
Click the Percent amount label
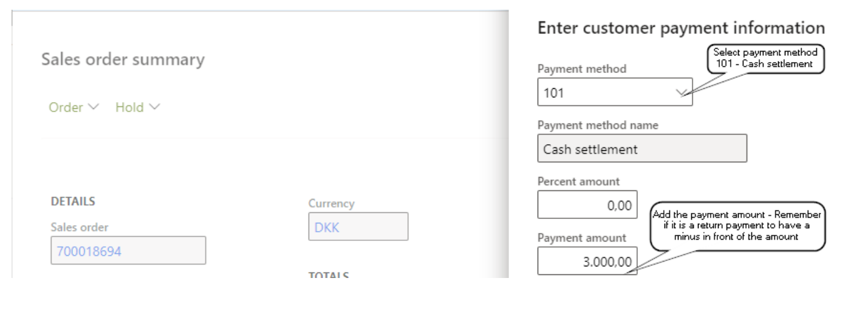pos(578,181)
